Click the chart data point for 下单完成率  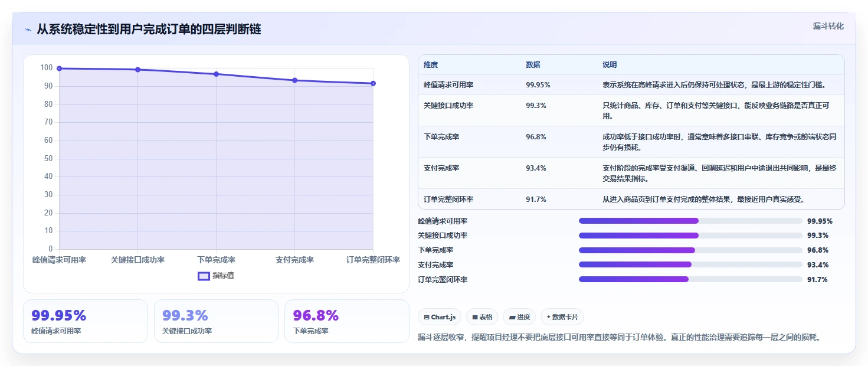point(216,74)
